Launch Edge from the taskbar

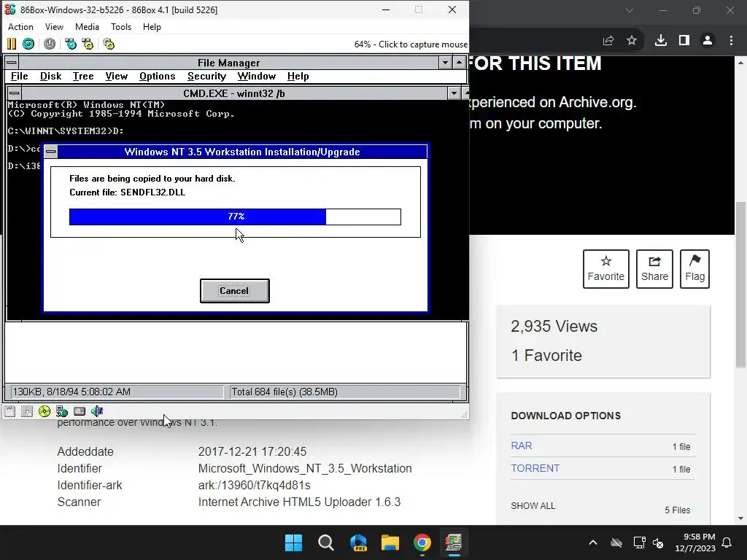[x=358, y=542]
